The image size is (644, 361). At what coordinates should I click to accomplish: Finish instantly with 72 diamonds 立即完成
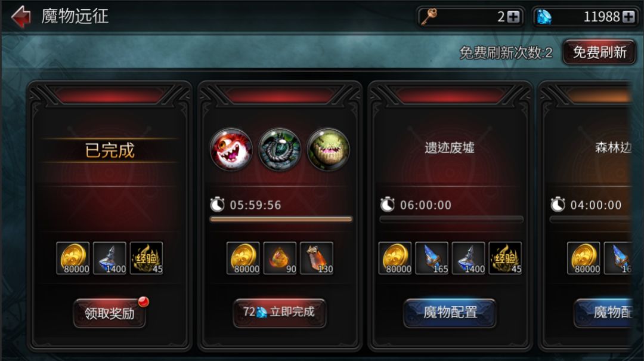click(x=280, y=313)
